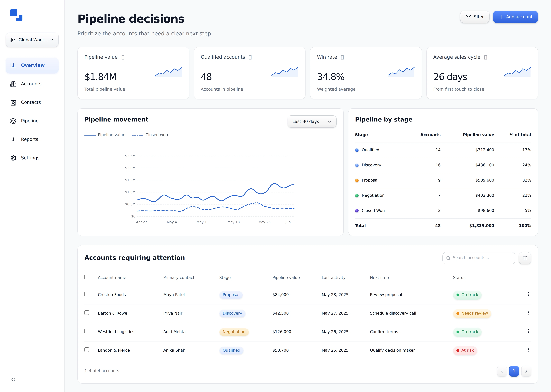Open row actions menu for Westfield Logistics
Image resolution: width=551 pixels, height=392 pixels.
528,331
